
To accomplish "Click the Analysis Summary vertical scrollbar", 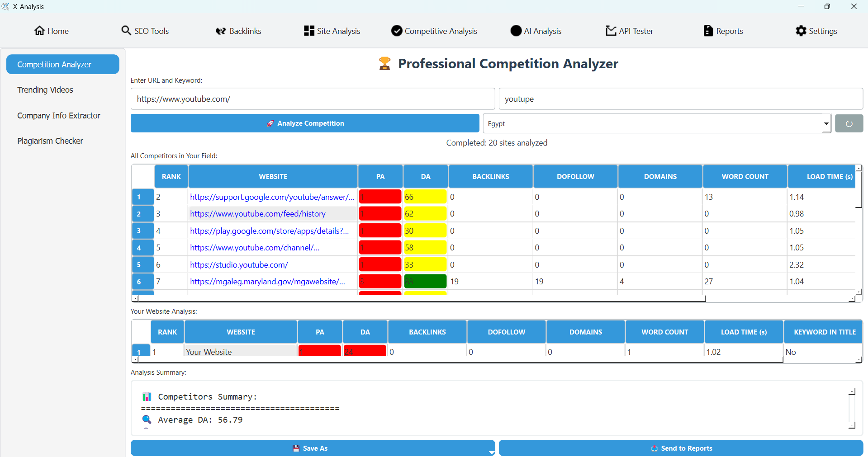I will 852,409.
